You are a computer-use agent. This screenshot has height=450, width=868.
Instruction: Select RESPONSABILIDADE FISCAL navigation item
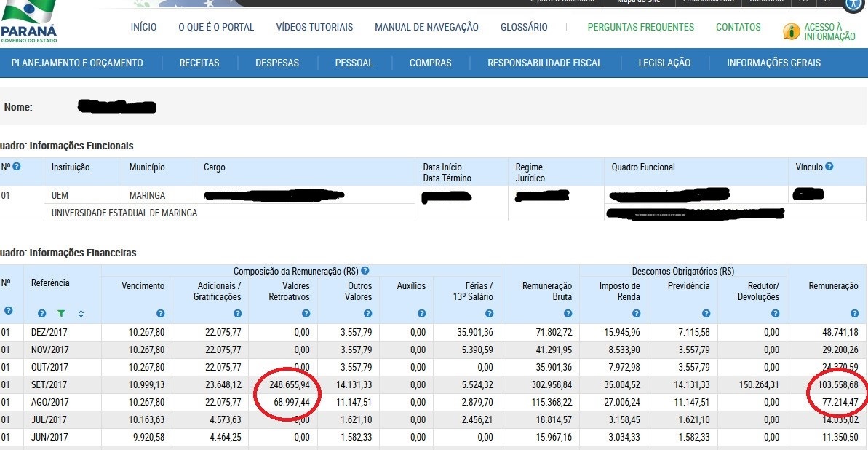[x=545, y=63]
